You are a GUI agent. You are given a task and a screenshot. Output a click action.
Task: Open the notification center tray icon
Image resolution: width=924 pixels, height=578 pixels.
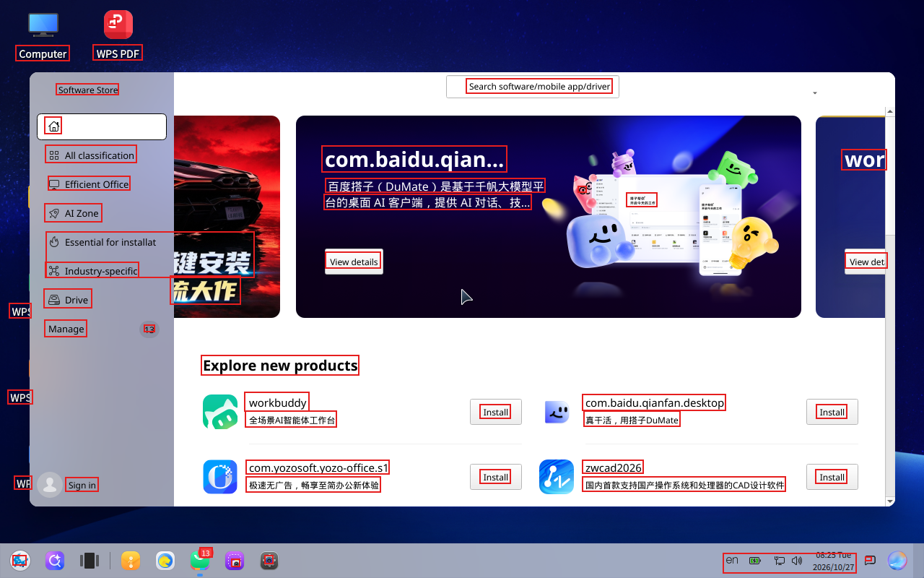(871, 560)
